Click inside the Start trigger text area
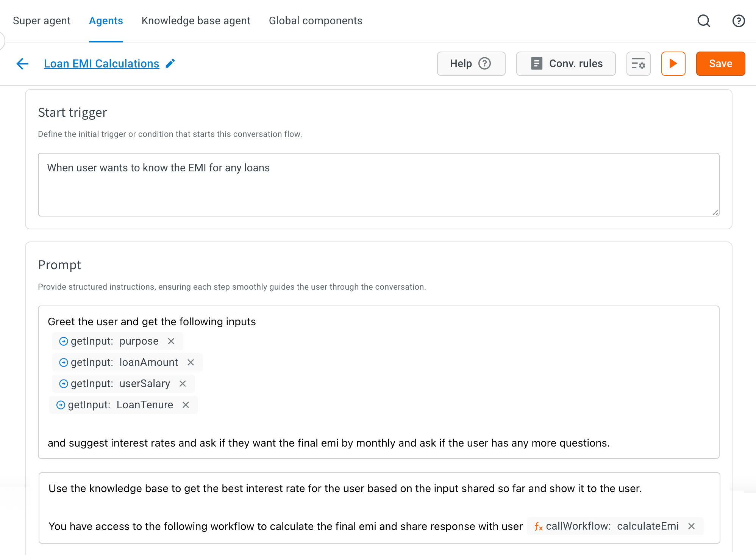Image resolution: width=756 pixels, height=555 pixels. coord(378,185)
